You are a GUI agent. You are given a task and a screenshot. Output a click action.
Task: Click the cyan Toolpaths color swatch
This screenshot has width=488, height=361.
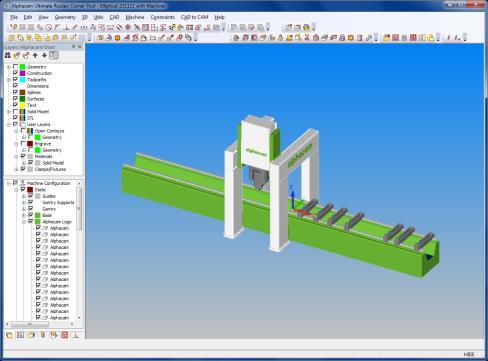point(23,80)
